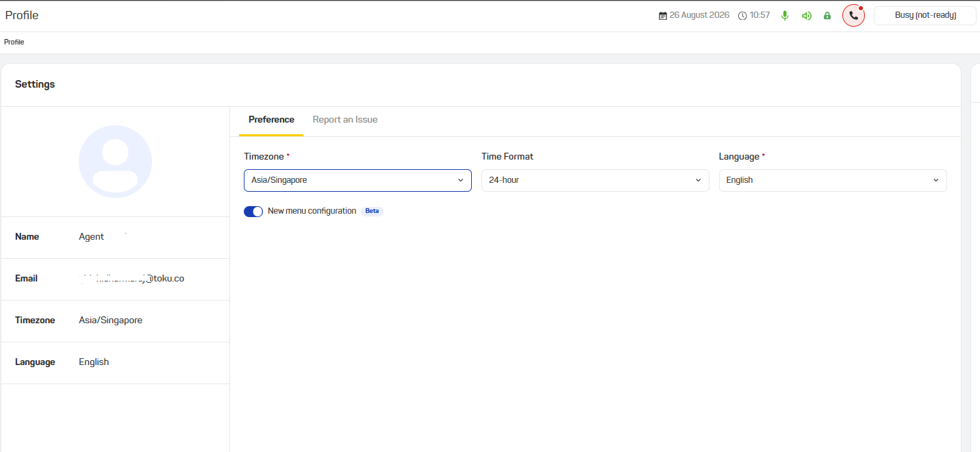The width and height of the screenshot is (980, 452).
Task: Open the Time Format dropdown
Action: (595, 180)
